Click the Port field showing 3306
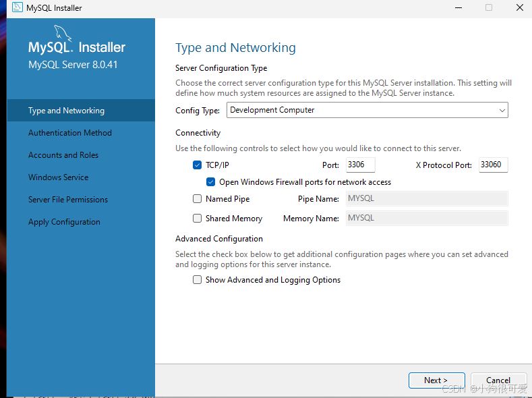The image size is (532, 398). tap(360, 165)
